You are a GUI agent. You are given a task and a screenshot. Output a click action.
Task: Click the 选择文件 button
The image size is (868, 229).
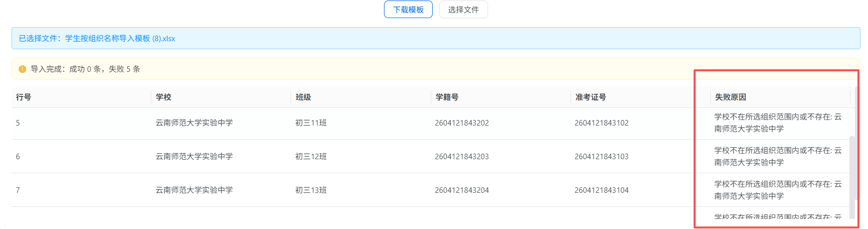point(463,10)
